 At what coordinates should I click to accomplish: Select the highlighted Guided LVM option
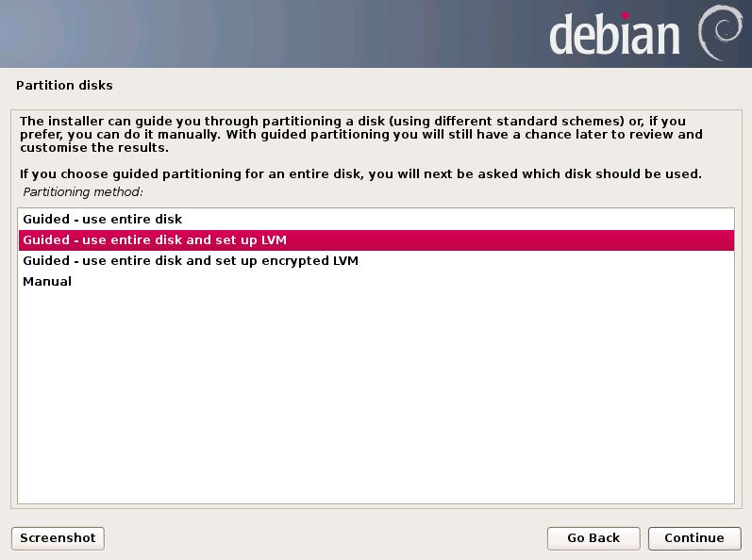pyautogui.click(x=376, y=240)
